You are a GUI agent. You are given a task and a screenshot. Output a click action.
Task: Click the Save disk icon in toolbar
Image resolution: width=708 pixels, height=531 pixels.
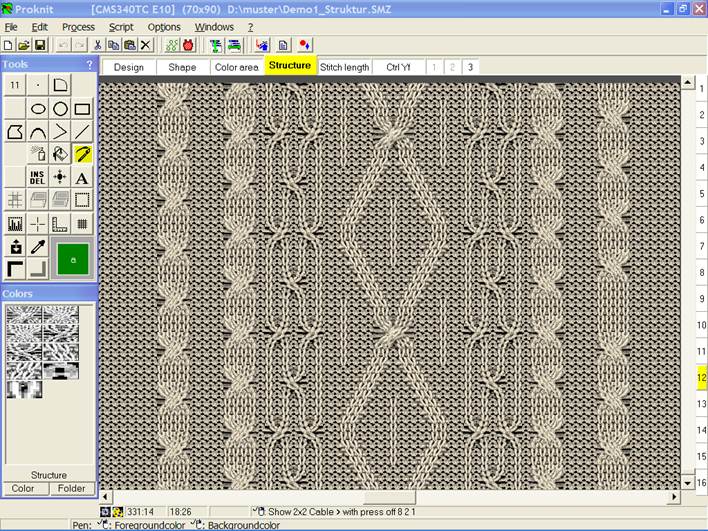tap(40, 45)
